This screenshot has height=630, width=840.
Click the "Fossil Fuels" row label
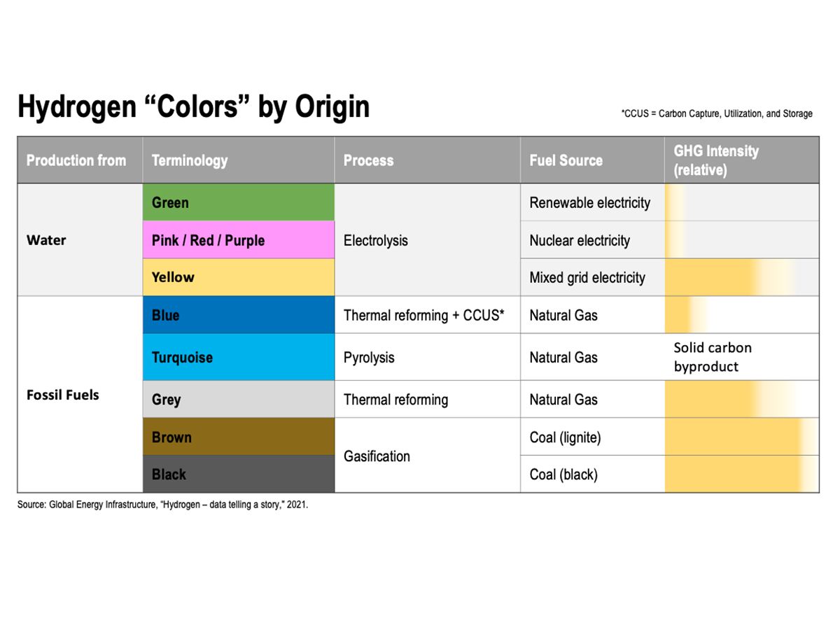pos(63,395)
